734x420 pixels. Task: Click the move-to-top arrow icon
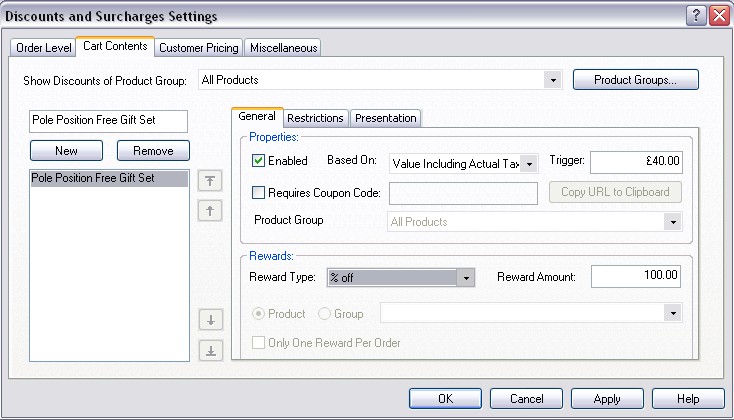(x=211, y=180)
